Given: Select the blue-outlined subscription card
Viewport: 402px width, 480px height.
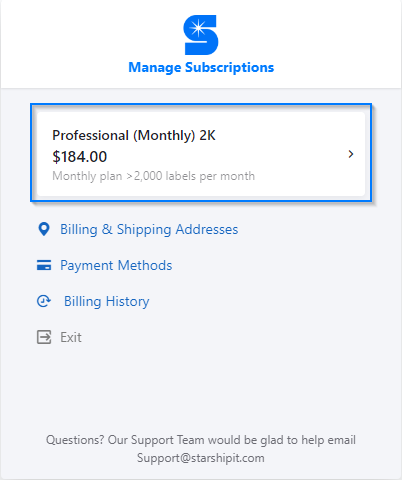Looking at the screenshot, I should pyautogui.click(x=201, y=153).
